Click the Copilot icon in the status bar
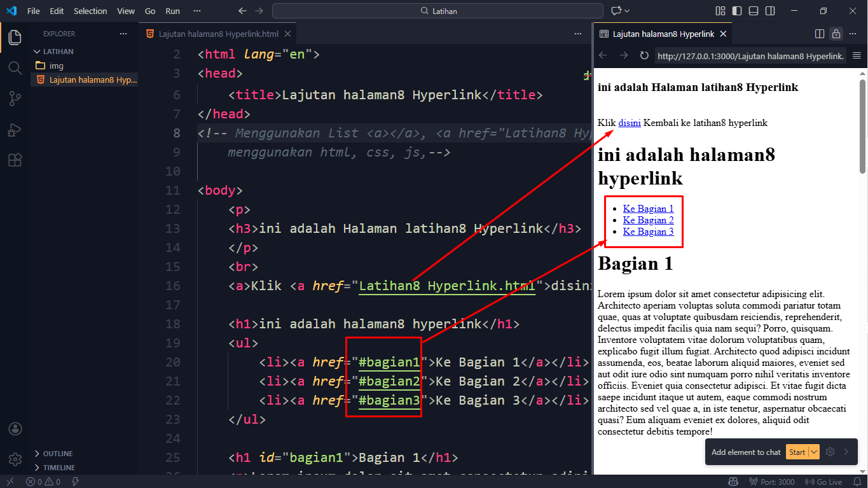868x488 pixels. point(733,482)
